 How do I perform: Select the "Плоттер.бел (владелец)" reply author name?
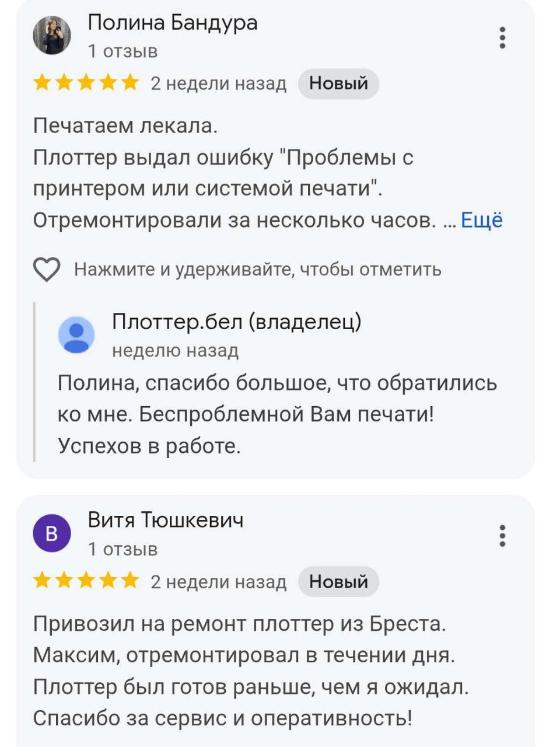point(236,322)
